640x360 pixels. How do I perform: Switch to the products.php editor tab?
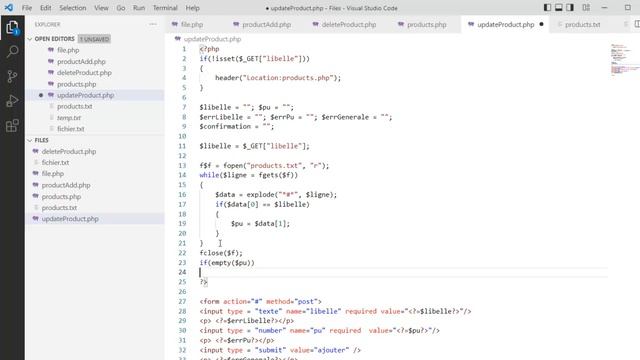427,24
